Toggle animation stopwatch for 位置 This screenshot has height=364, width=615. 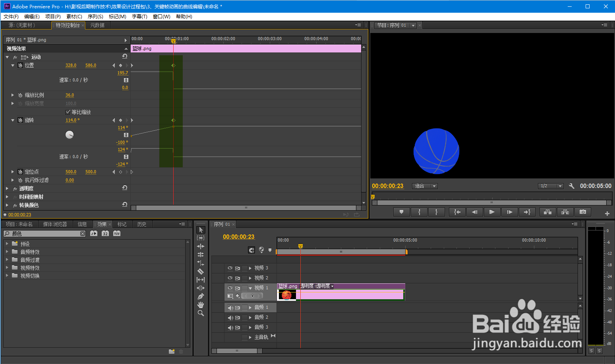pos(20,65)
